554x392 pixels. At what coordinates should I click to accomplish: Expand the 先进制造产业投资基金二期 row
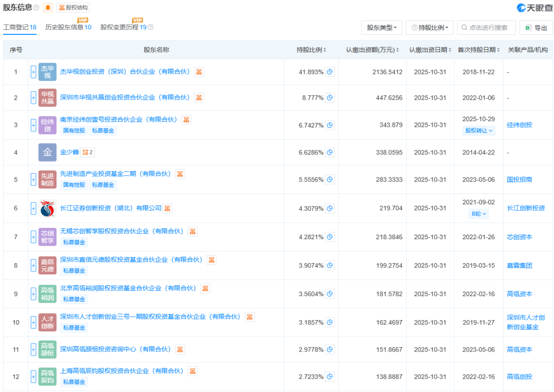click(33, 180)
